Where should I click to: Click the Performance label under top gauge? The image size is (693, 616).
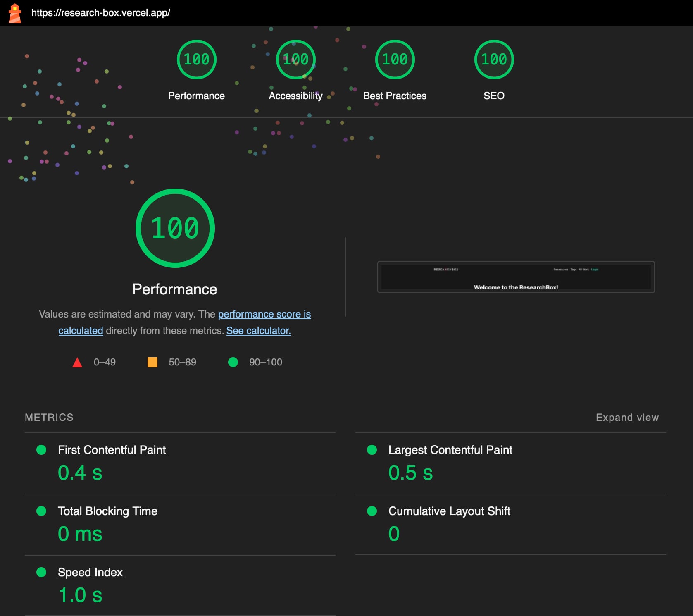pos(197,96)
